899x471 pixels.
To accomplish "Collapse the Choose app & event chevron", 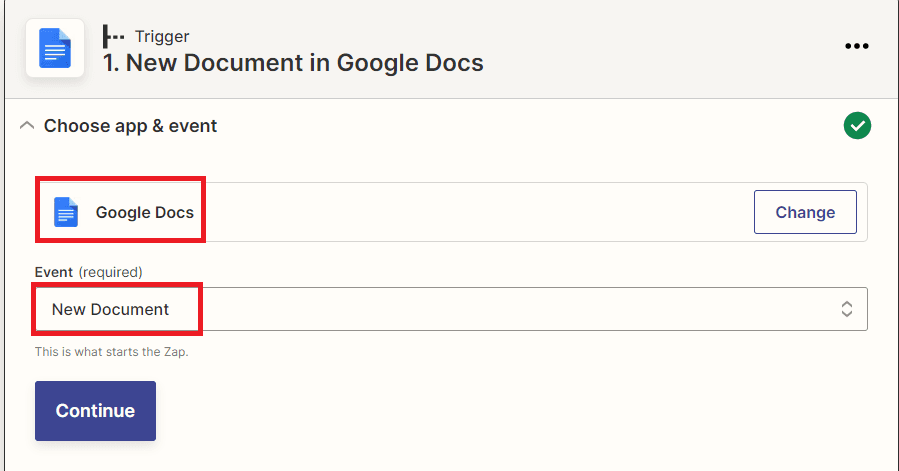I will 27,126.
